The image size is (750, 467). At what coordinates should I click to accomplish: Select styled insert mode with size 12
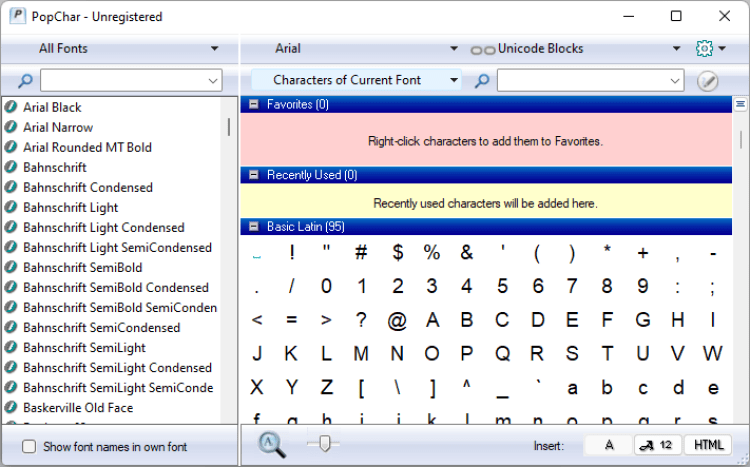[x=658, y=445]
